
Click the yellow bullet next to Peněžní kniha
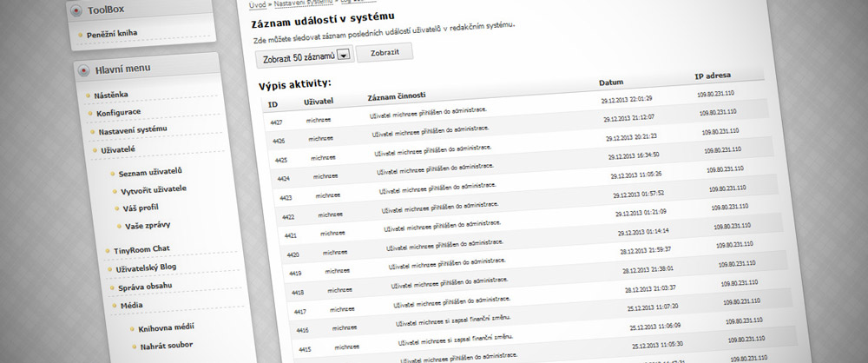pos(80,35)
